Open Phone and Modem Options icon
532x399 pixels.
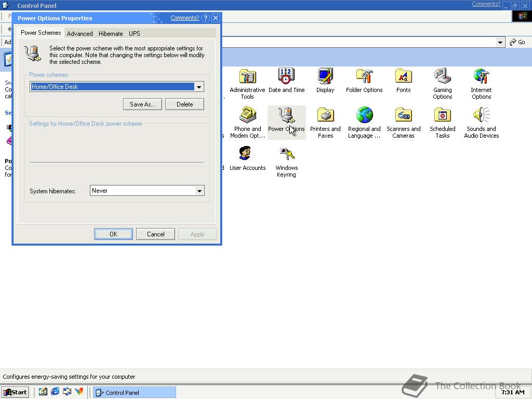(247, 123)
